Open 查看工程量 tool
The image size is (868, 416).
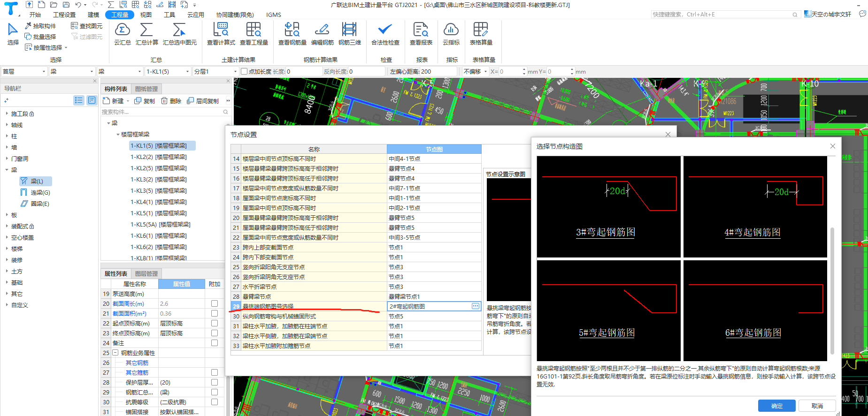(x=254, y=34)
